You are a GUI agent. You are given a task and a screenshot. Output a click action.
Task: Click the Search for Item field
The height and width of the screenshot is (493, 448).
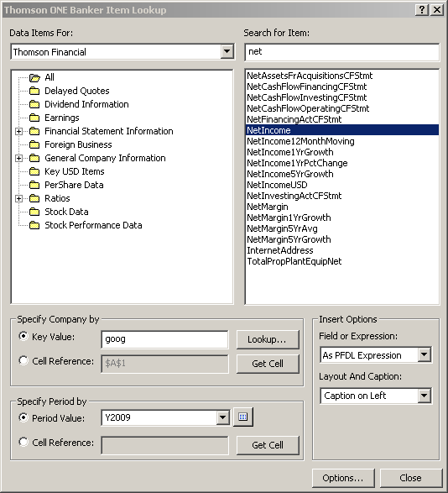pyautogui.click(x=341, y=52)
